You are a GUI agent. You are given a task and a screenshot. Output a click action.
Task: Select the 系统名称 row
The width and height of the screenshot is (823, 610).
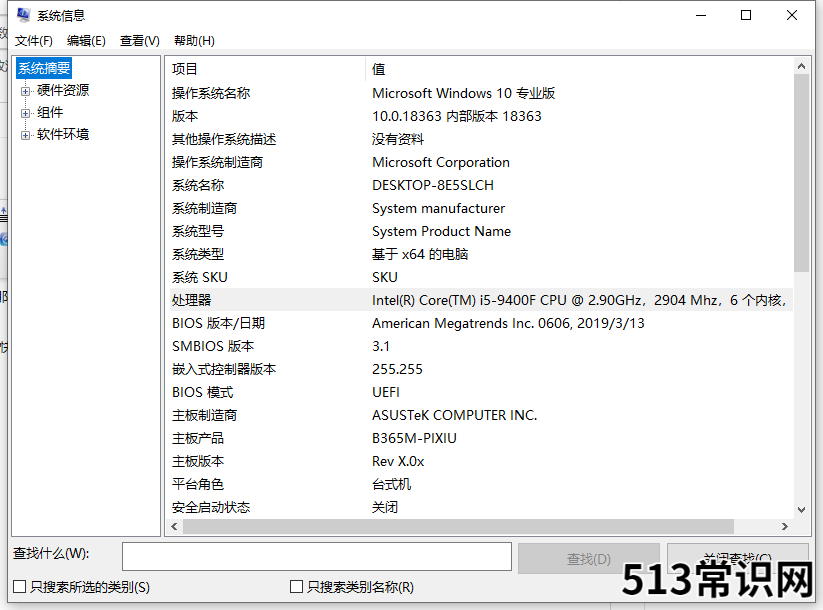(x=481, y=186)
